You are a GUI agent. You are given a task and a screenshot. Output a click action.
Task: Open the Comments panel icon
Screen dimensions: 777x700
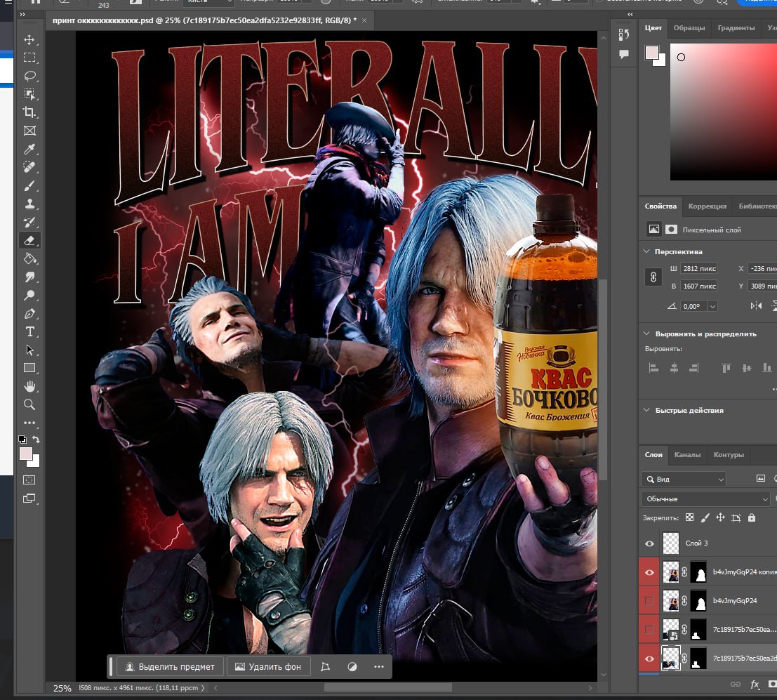tap(624, 54)
